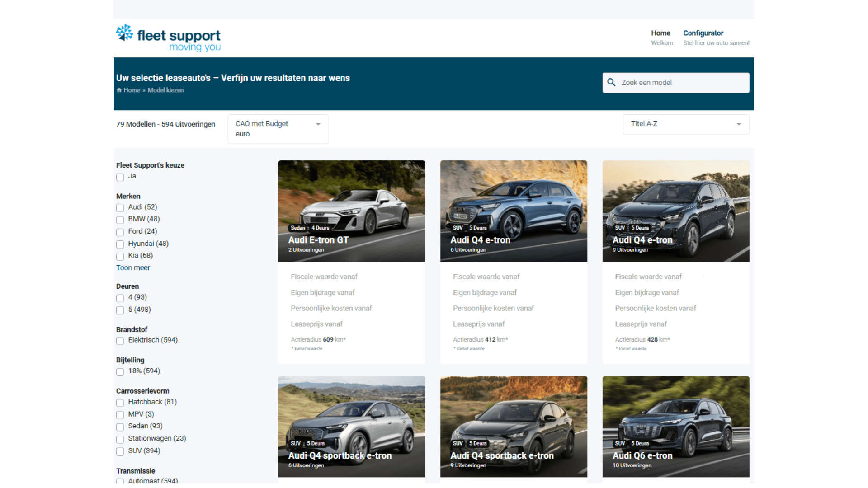Check the Audi (52) brand filter
The height and width of the screenshot is (488, 868).
pos(120,208)
